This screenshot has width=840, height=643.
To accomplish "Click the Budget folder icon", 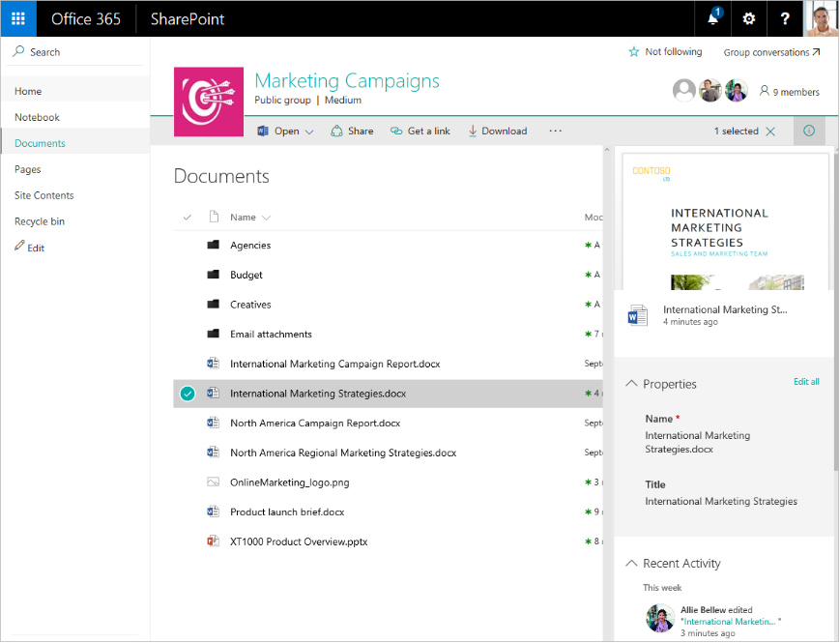I will pyautogui.click(x=214, y=275).
